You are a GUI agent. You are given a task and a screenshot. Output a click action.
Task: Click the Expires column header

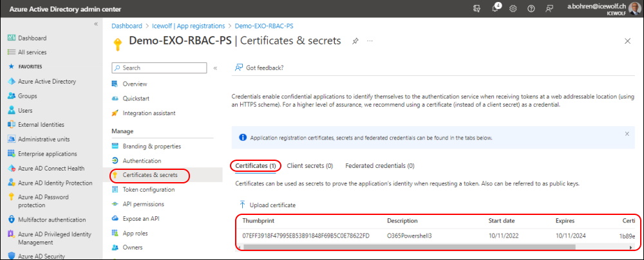coord(565,221)
